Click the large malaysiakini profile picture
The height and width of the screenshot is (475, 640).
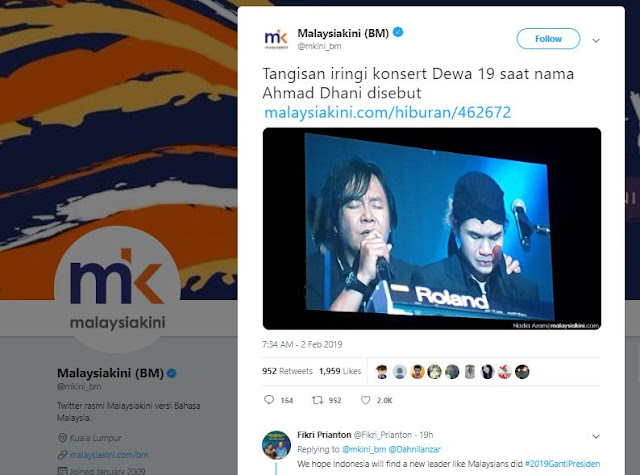click(118, 289)
